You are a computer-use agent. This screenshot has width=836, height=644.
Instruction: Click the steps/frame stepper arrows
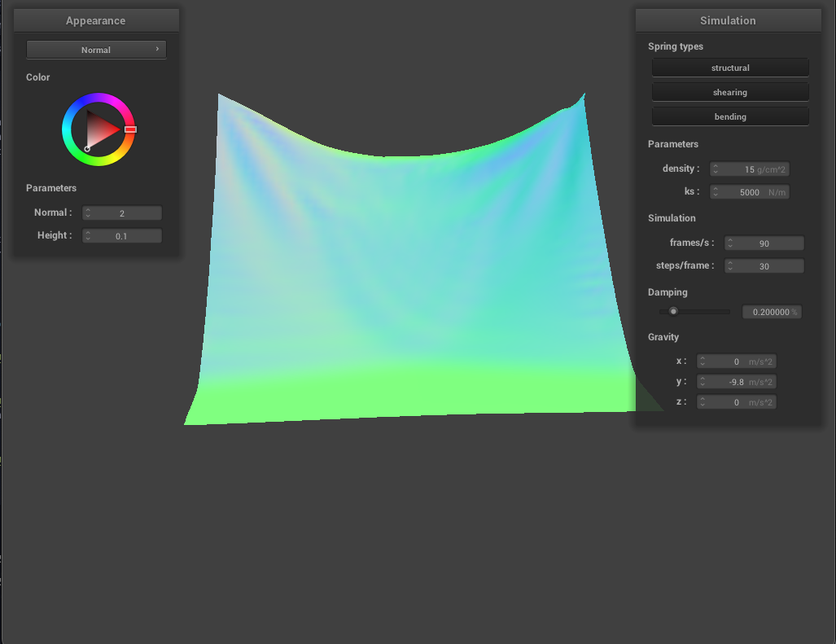[x=730, y=266]
